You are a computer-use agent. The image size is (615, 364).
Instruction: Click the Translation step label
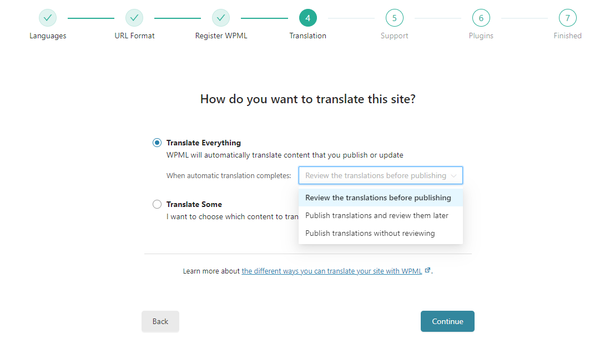click(308, 36)
